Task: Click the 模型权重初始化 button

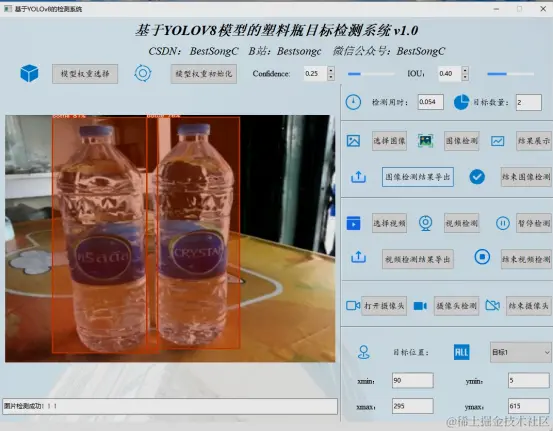Action: [x=204, y=74]
